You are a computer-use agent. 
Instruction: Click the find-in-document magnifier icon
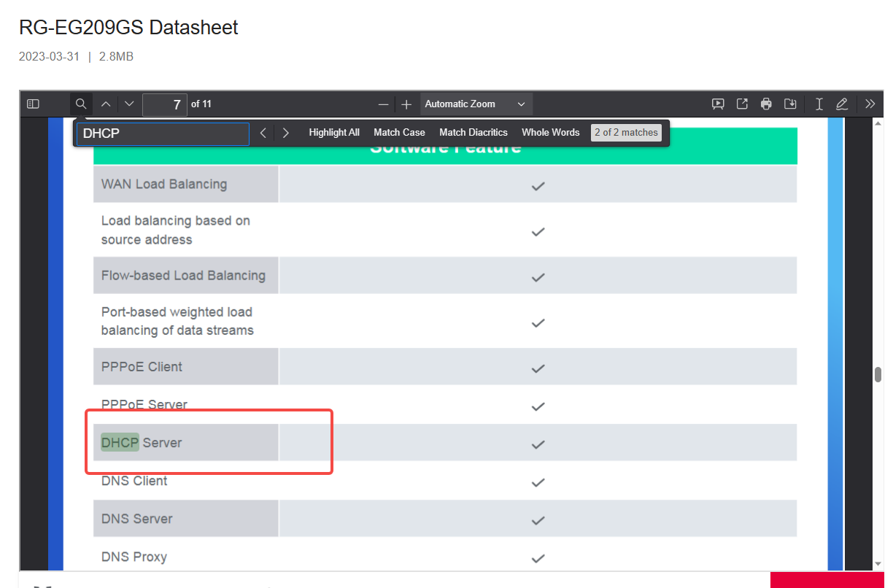[x=81, y=104]
